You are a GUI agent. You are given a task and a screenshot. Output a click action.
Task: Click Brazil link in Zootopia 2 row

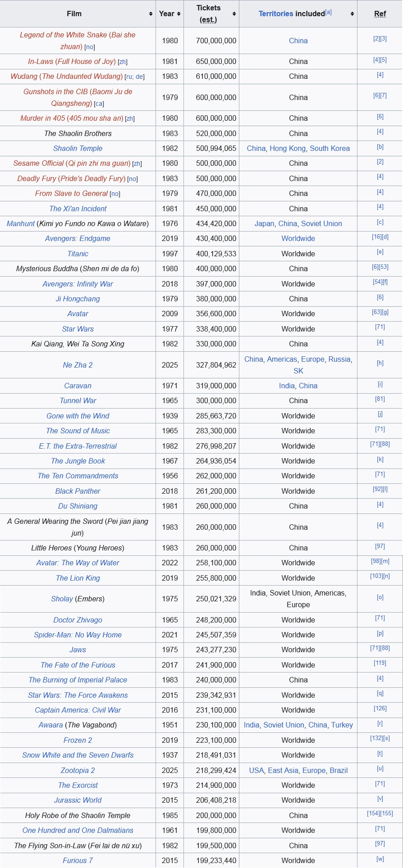pyautogui.click(x=339, y=770)
